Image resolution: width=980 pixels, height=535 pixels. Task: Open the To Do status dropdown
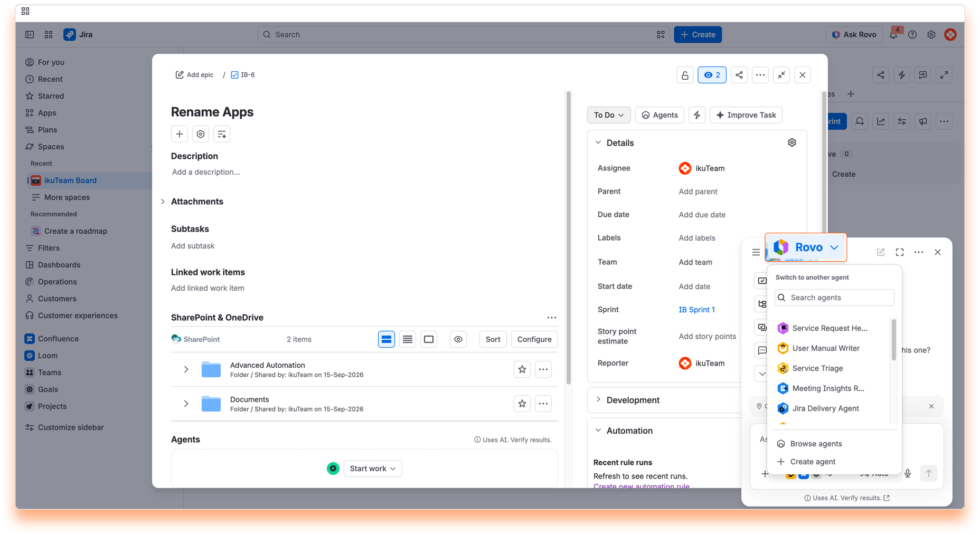[609, 115]
